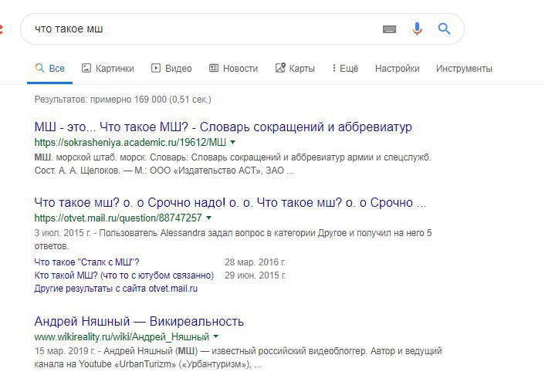Open 'Инструменты' search tools
The image size is (545, 392).
pyautogui.click(x=464, y=69)
